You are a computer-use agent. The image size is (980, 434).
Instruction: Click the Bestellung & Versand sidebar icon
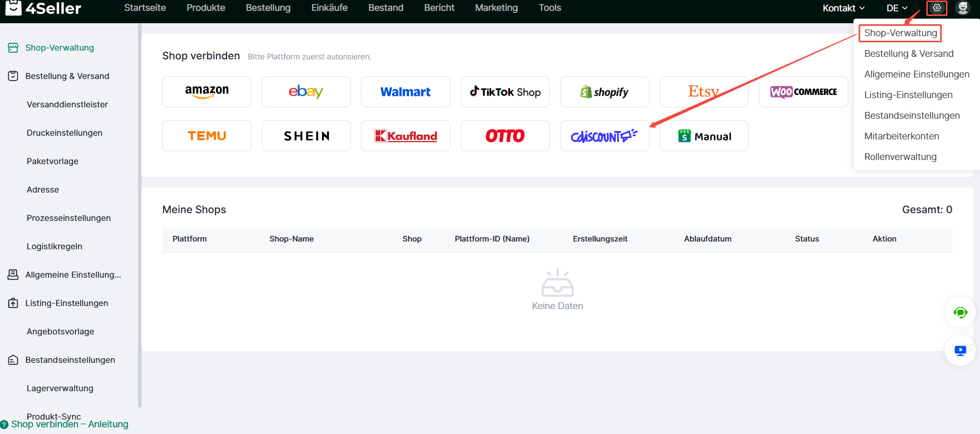[x=13, y=76]
